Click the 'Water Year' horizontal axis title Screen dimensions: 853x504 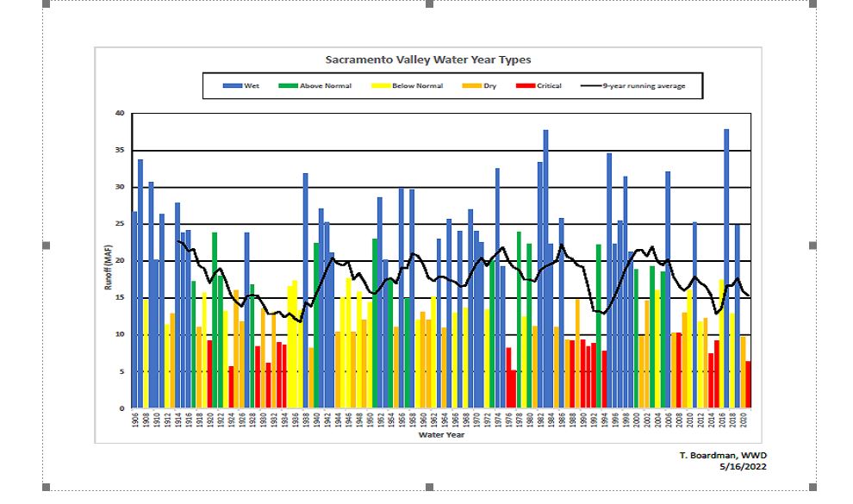(442, 435)
